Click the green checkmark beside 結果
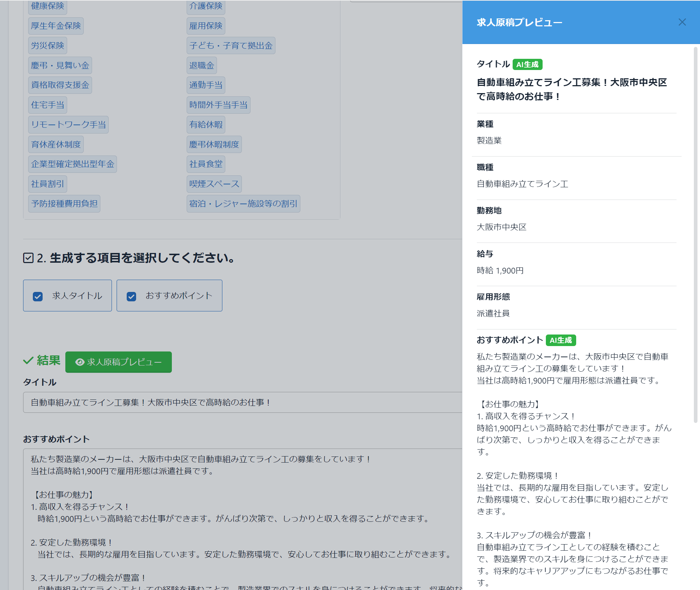The image size is (700, 590). pos(28,360)
